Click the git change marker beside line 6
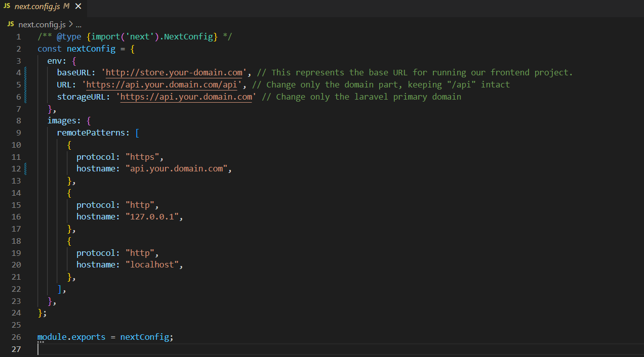This screenshot has height=357, width=644. point(26,97)
